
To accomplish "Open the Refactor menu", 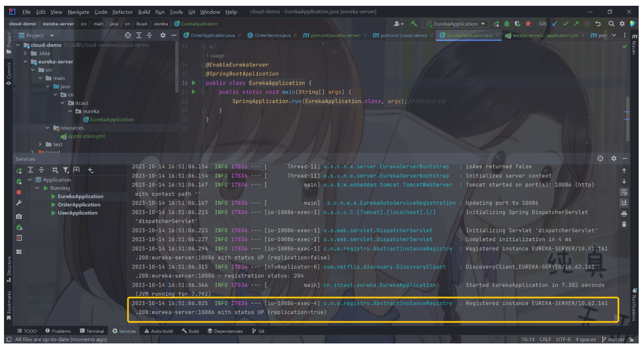I will click(122, 12).
